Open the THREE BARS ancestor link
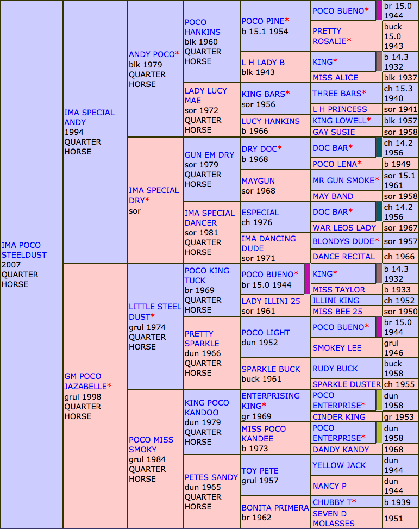The width and height of the screenshot is (420, 529). pos(336,93)
